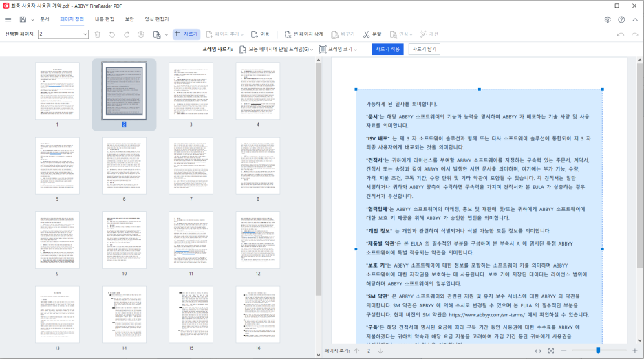Click the zoom in plus icon
This screenshot has width=644, height=359.
coord(635,351)
